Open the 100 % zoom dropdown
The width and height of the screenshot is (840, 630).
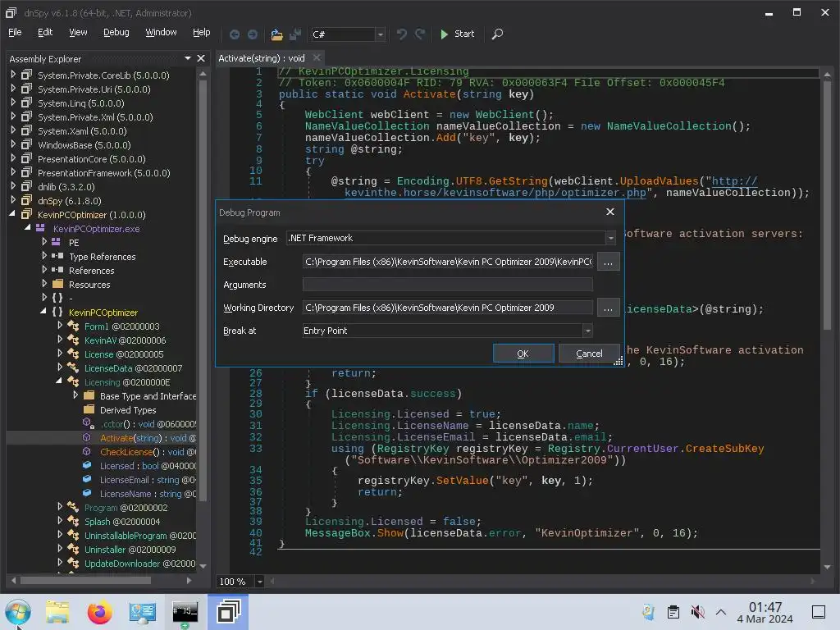(260, 582)
